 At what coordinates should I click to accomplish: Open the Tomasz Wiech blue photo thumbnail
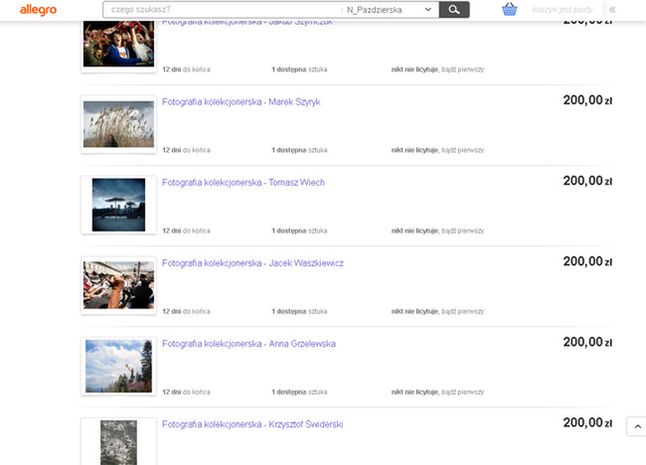click(x=119, y=205)
